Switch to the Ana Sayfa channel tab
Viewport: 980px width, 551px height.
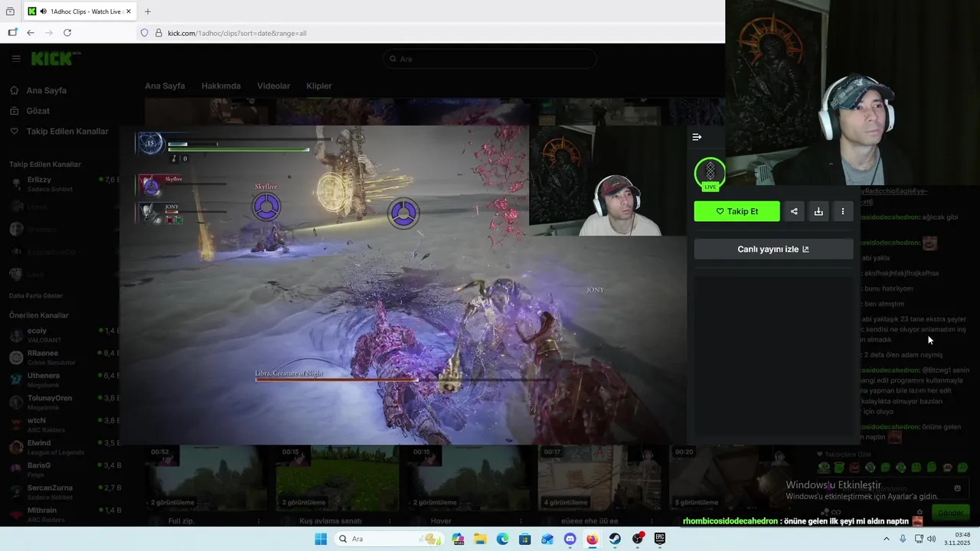[x=165, y=86]
